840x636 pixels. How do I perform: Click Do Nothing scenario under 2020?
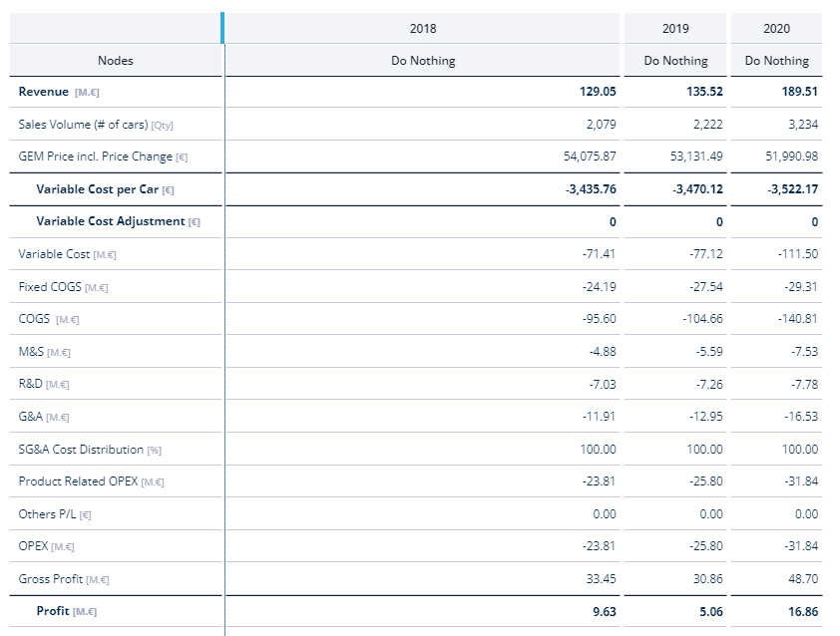(776, 61)
